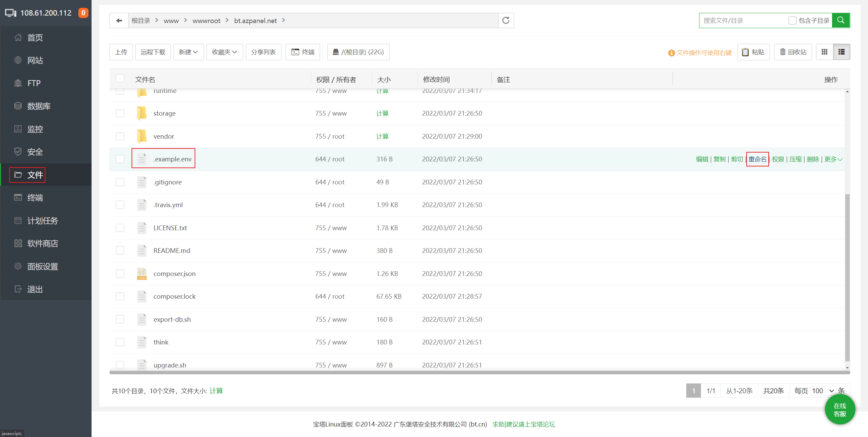Enable the 包含子目录 checkbox
868x437 pixels.
792,21
